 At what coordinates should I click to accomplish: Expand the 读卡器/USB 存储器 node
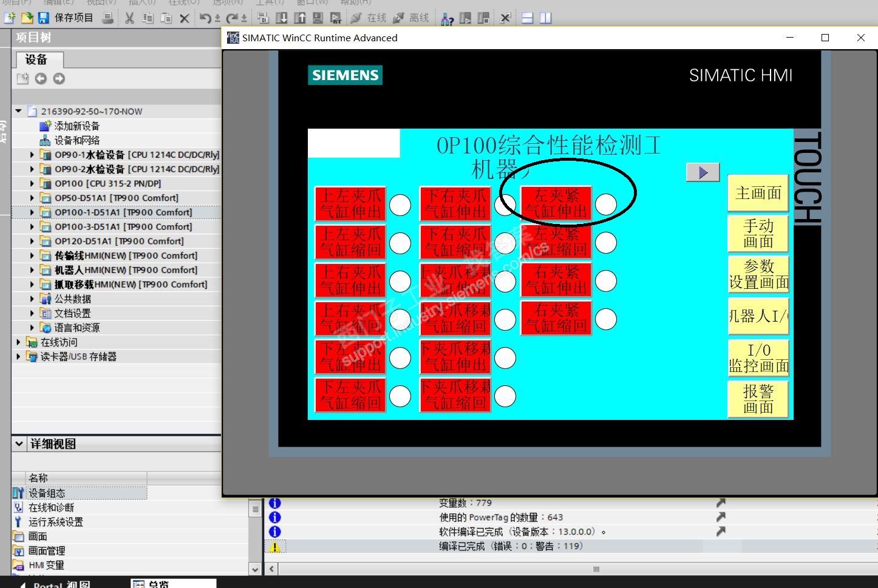[x=18, y=357]
